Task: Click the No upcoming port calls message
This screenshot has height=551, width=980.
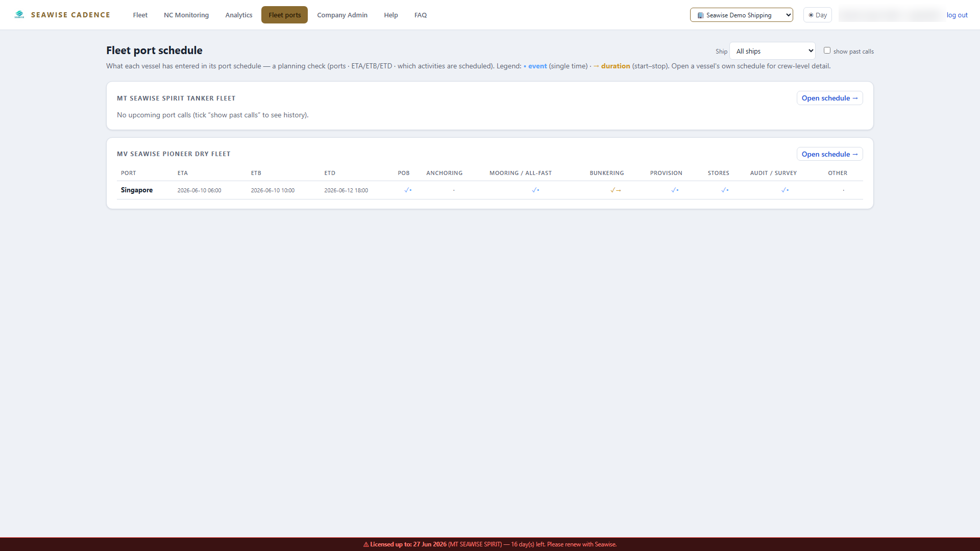Action: [x=213, y=115]
